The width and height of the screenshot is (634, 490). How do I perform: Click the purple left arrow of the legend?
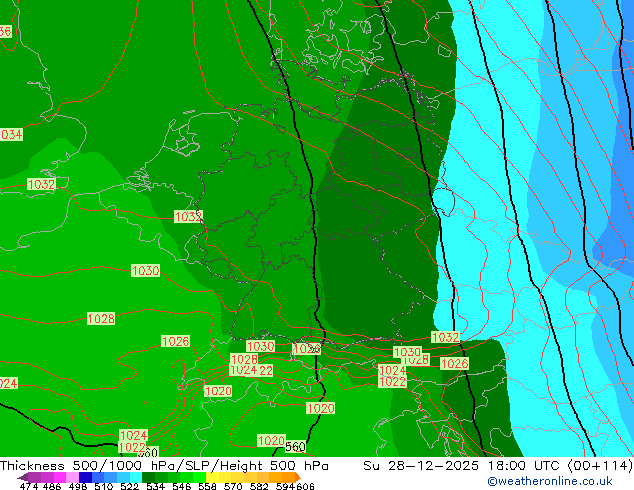(x=23, y=478)
